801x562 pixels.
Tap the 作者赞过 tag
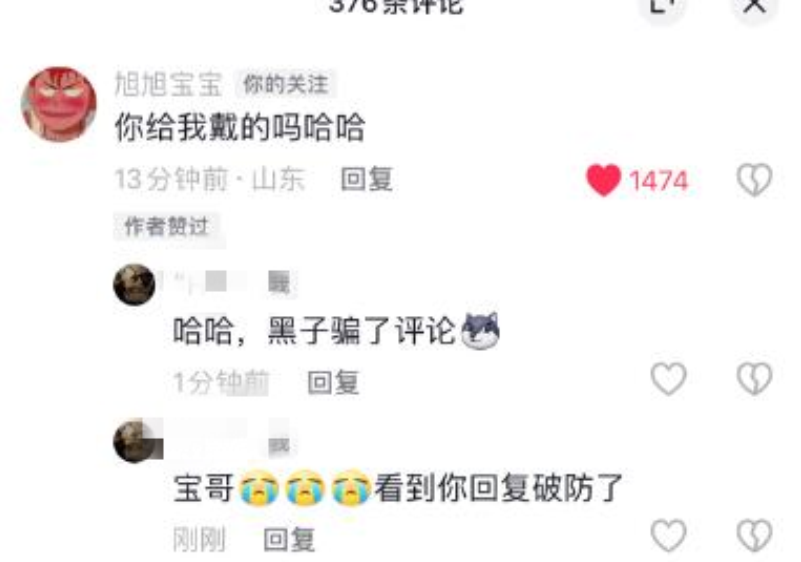coord(167,226)
